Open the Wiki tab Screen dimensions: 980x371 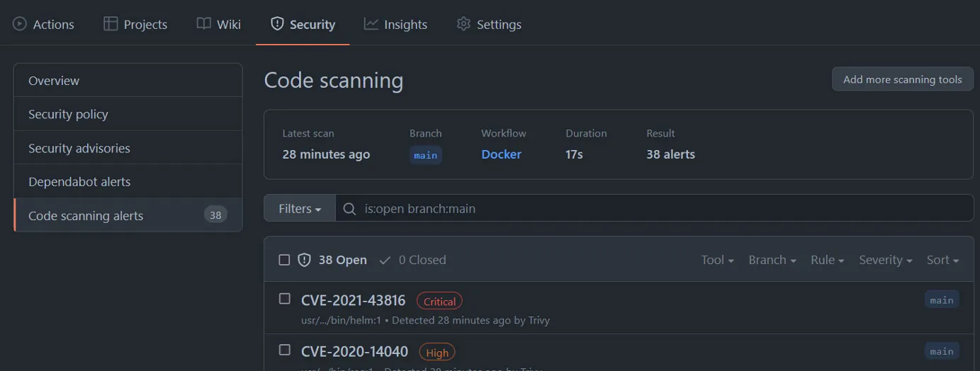pos(219,24)
